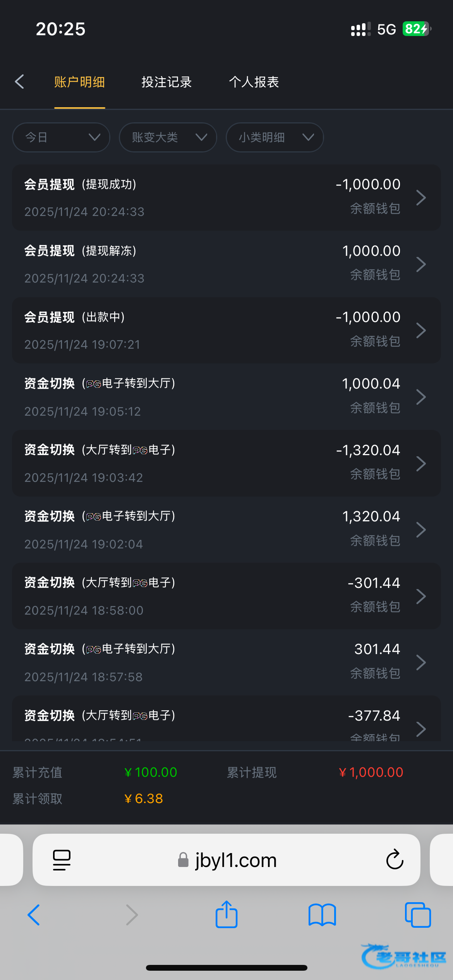Open Safari bookmarks book icon
This screenshot has height=980, width=453.
coord(322,915)
